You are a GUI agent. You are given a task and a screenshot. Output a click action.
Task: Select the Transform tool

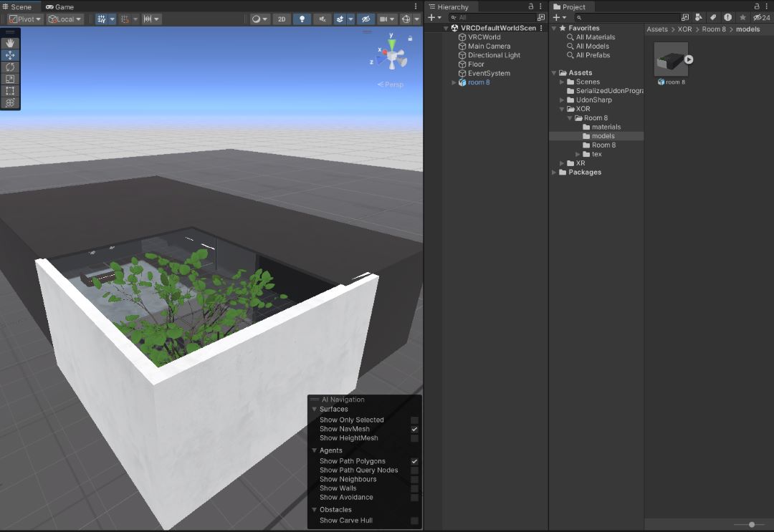click(10, 102)
